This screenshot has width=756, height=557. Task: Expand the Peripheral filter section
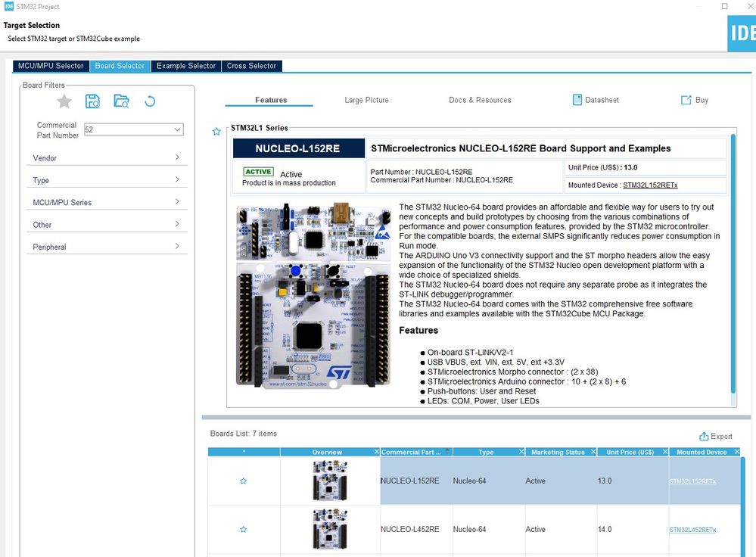(107, 247)
